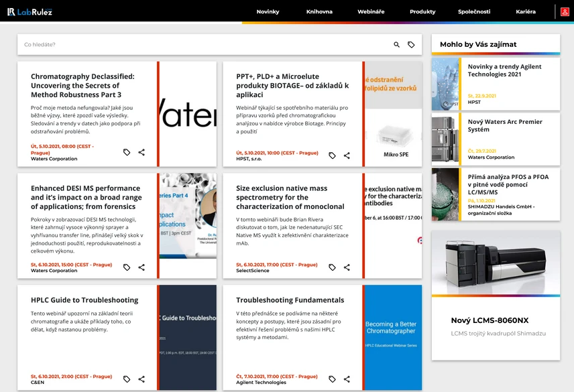Open Nový Waters Arc Premier Systém article
574x392 pixels.
tap(505, 125)
